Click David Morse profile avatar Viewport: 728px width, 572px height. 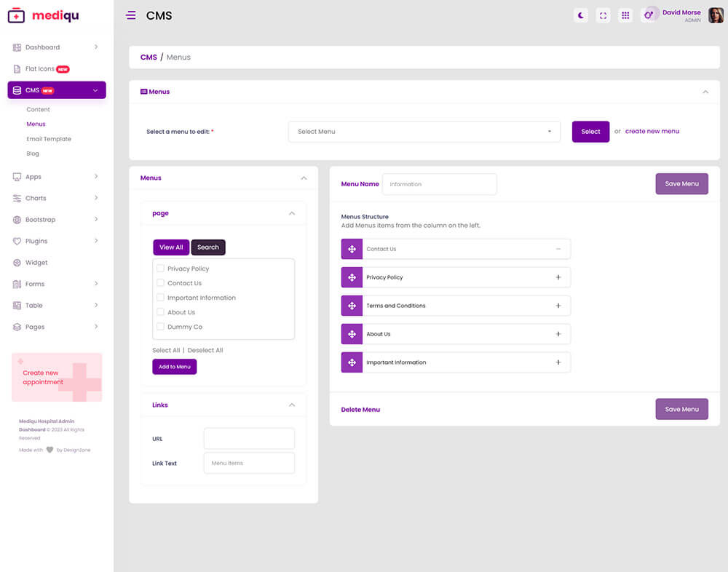point(716,15)
